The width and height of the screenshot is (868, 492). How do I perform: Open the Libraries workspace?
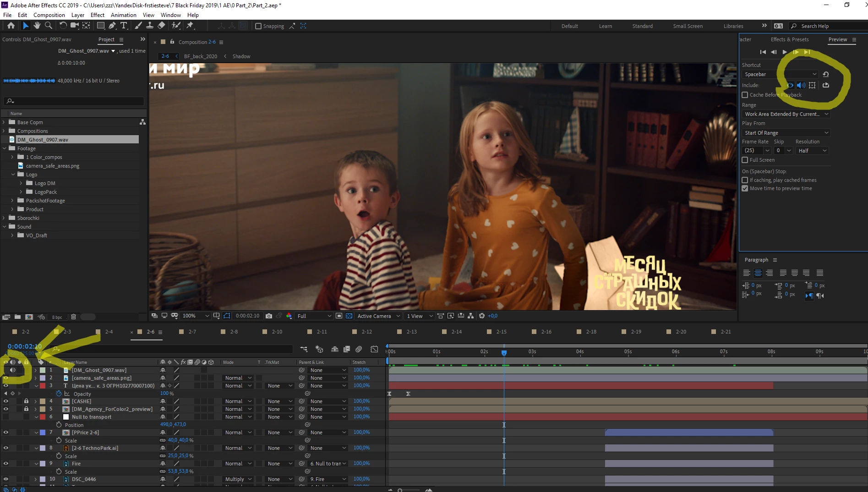click(x=733, y=26)
